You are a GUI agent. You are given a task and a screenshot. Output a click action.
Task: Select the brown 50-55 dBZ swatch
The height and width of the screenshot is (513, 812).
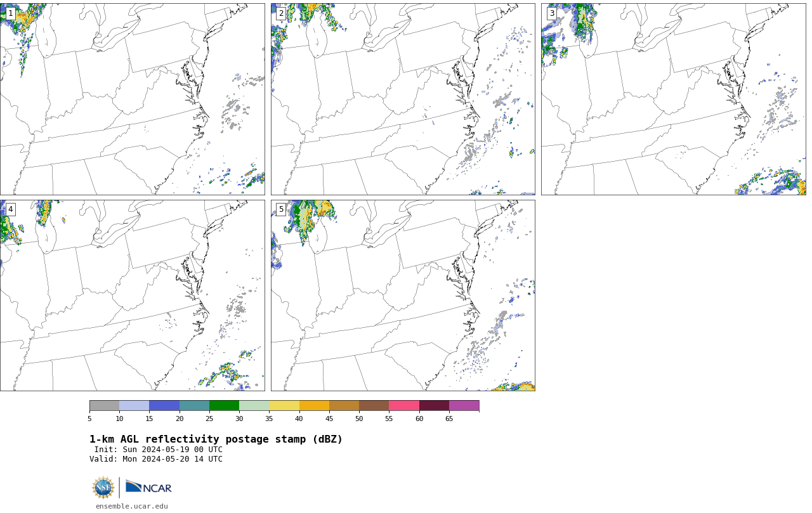tap(374, 406)
